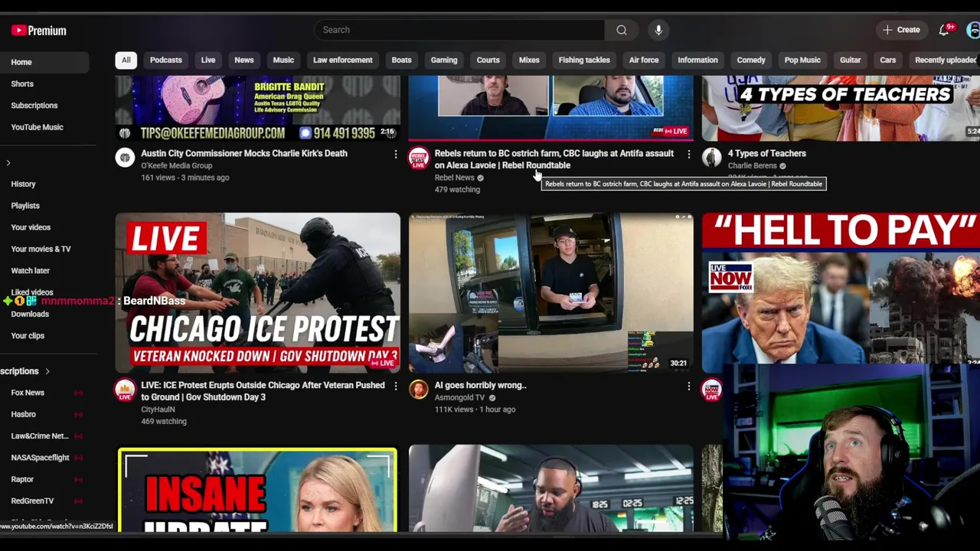Expand the You section chevron in sidebar
The image size is (980, 551).
(x=8, y=162)
